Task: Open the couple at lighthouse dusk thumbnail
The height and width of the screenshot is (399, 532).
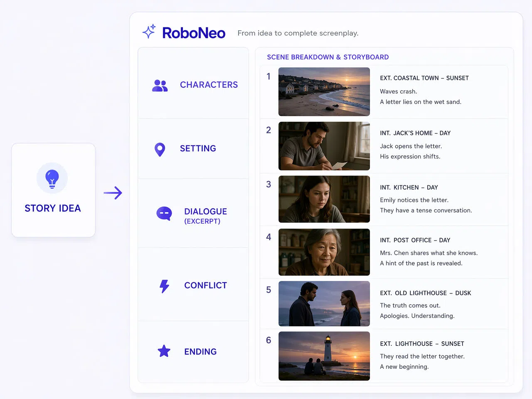Action: pos(324,303)
